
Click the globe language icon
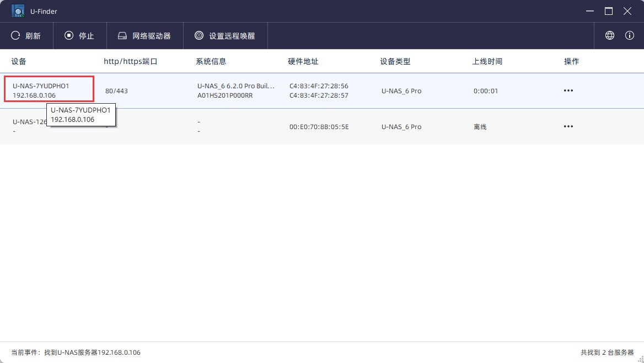point(610,35)
